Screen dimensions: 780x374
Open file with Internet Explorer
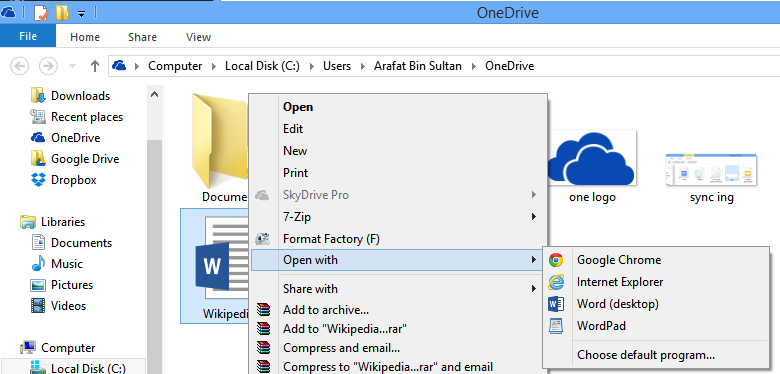[x=656, y=282]
